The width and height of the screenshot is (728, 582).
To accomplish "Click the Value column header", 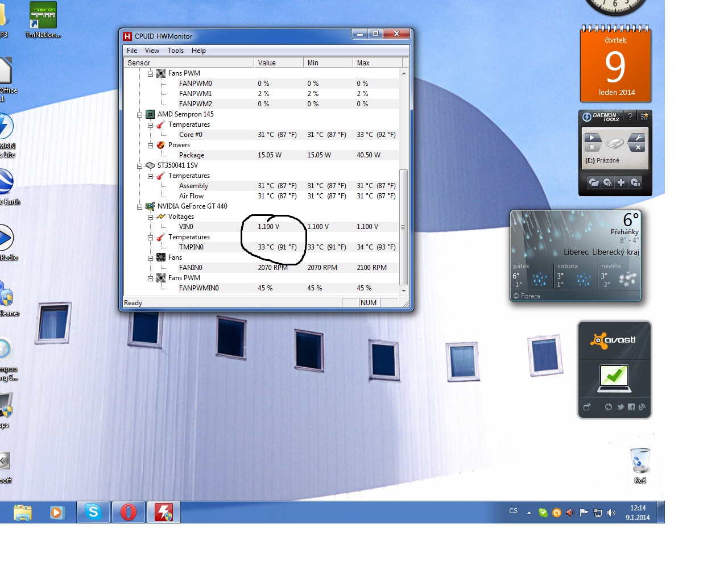I will (x=278, y=63).
